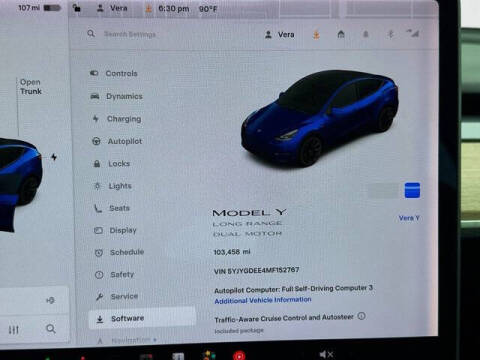Tap the charge port lightning icon
Image resolution: width=480 pixels, height=360 pixels.
pos(54,157)
